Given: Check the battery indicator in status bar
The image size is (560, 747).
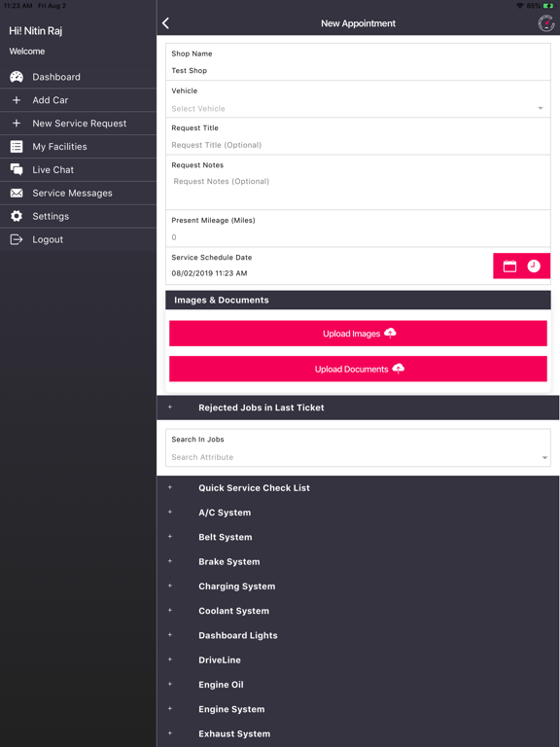Looking at the screenshot, I should [548, 6].
